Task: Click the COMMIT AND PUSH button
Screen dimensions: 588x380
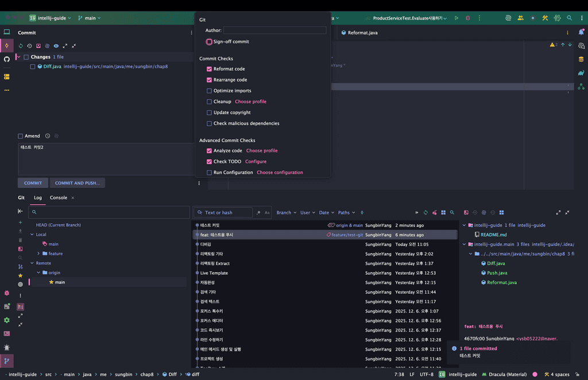Action: [77, 183]
